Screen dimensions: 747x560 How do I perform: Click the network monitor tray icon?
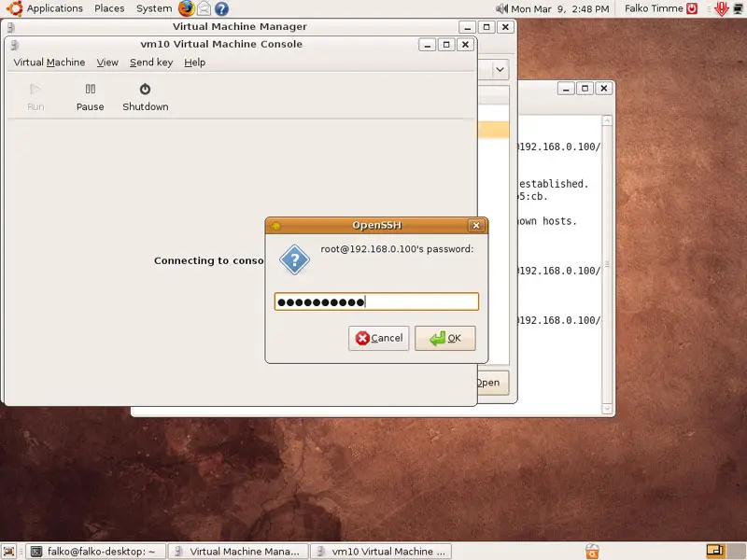(x=738, y=8)
